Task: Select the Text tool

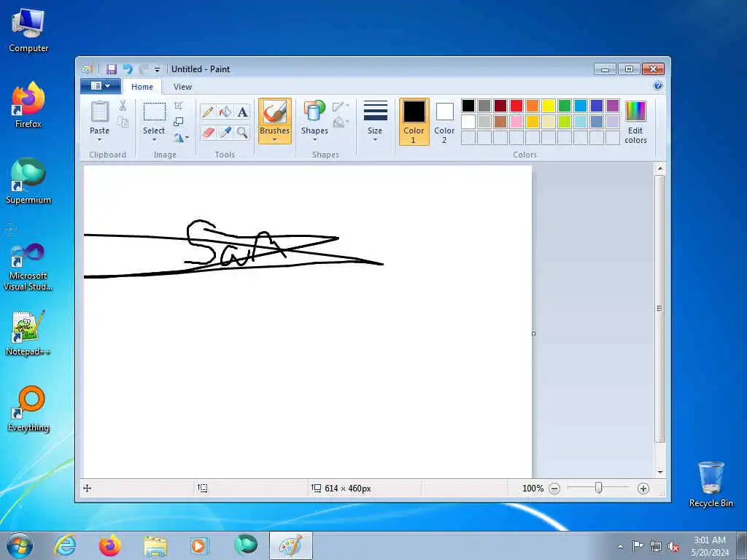Action: (242, 112)
